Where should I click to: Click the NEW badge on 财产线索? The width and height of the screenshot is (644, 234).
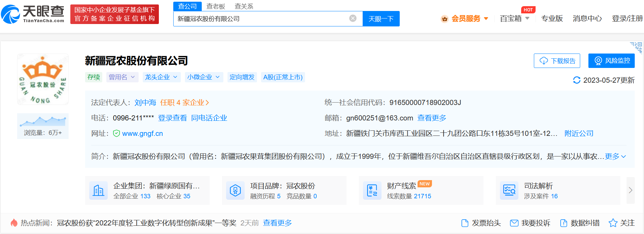point(425,184)
